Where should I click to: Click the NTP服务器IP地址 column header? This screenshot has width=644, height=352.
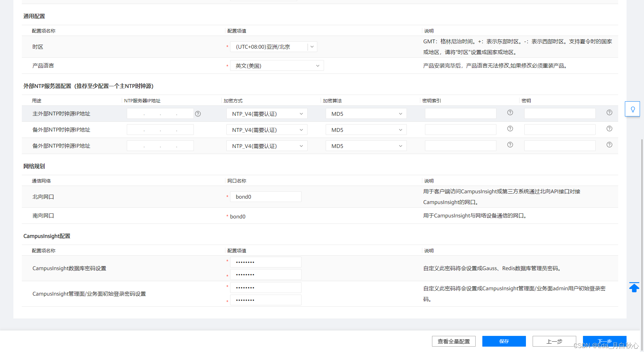[143, 101]
